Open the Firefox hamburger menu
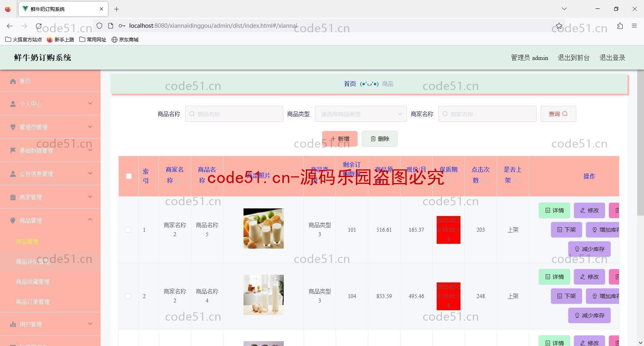 pyautogui.click(x=634, y=26)
